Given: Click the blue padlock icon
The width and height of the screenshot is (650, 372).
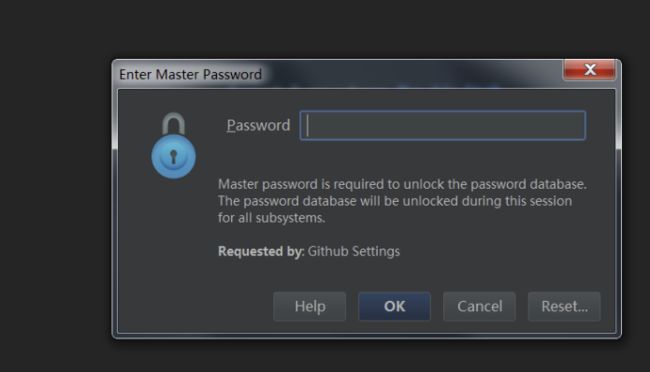Looking at the screenshot, I should [173, 146].
